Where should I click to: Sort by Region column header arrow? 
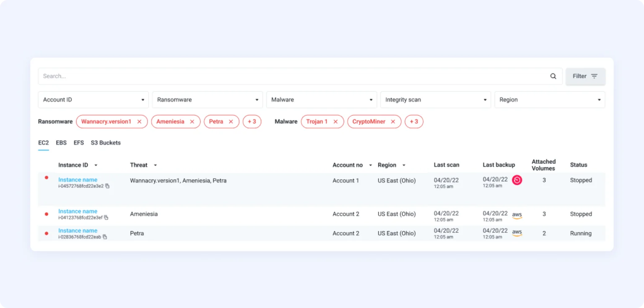tap(404, 165)
